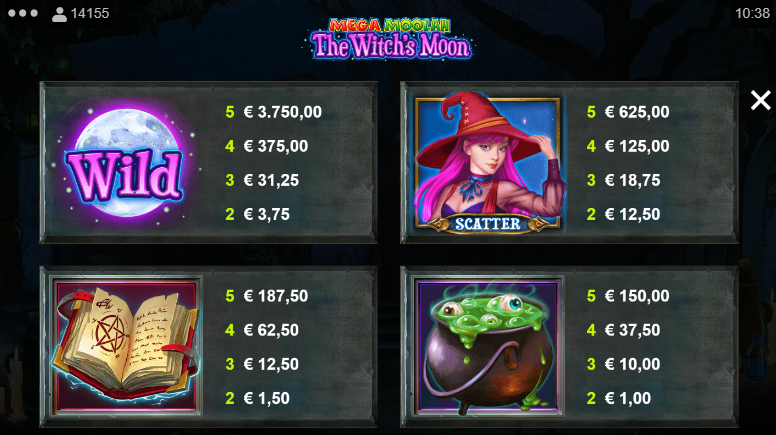Click the player count user icon
This screenshot has width=776, height=435.
point(59,14)
